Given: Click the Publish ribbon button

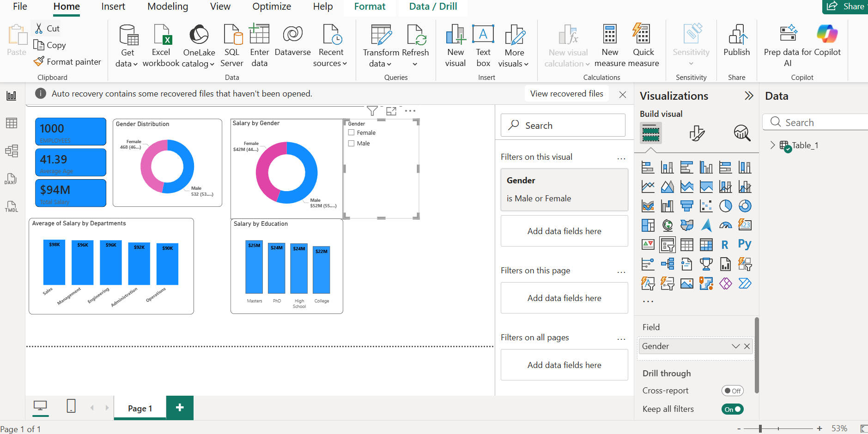Looking at the screenshot, I should 736,41.
